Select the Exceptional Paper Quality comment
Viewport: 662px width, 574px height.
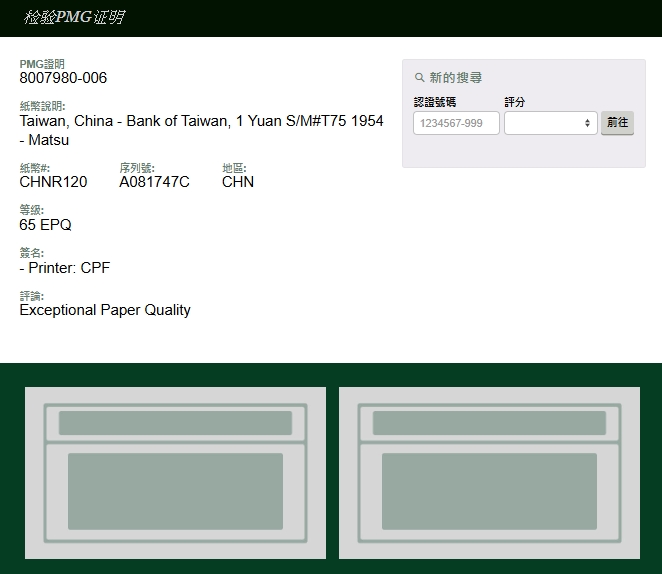coord(105,310)
